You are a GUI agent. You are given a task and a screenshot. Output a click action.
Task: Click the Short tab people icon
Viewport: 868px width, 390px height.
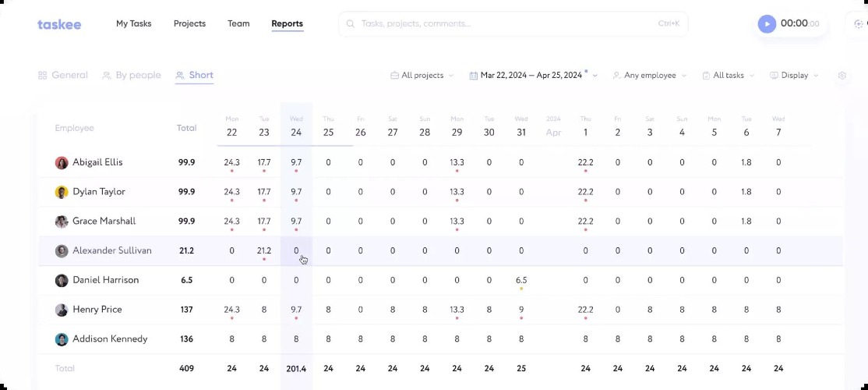(179, 76)
